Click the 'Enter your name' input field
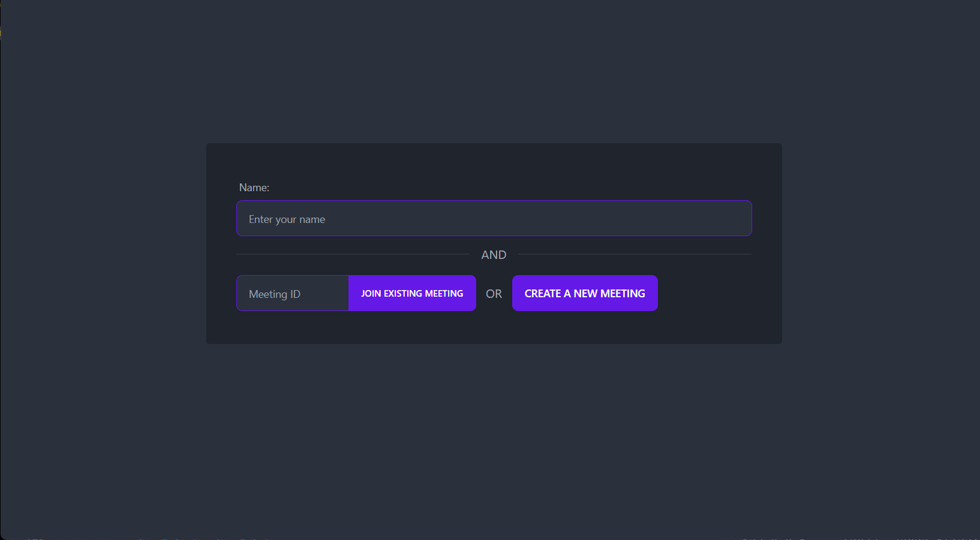 [x=494, y=218]
